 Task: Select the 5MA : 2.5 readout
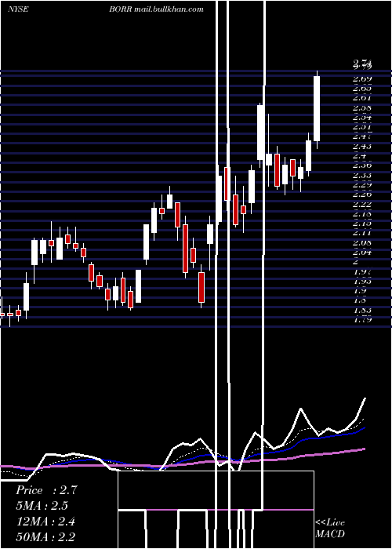click(x=42, y=506)
